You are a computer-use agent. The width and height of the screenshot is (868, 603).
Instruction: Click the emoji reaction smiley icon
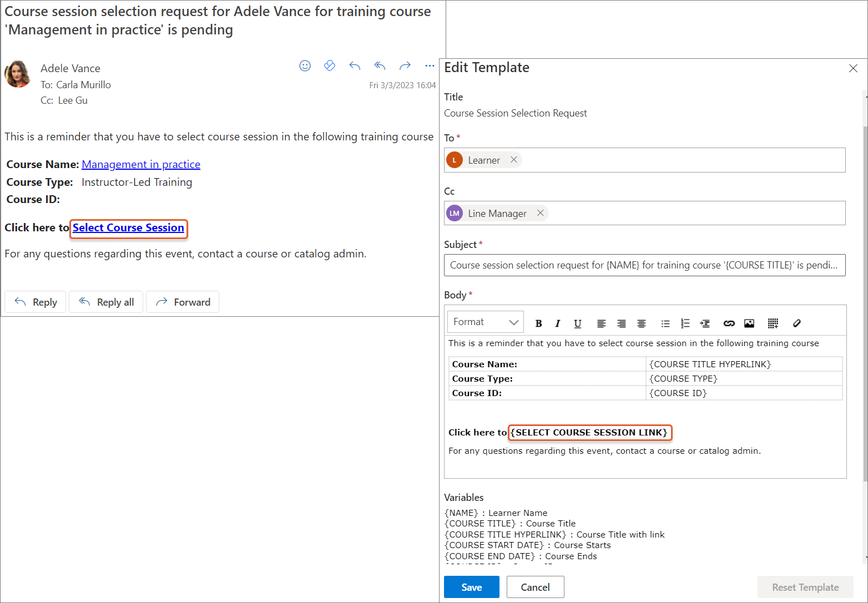305,66
